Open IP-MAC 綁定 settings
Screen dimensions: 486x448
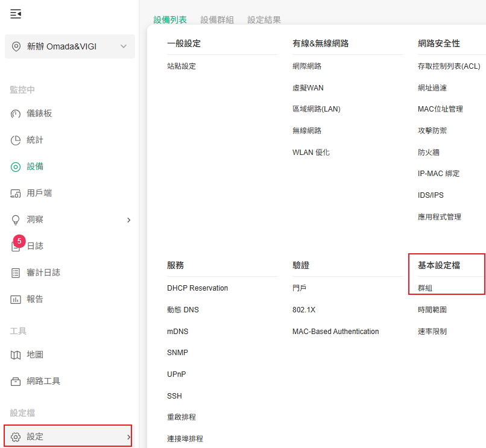point(438,174)
